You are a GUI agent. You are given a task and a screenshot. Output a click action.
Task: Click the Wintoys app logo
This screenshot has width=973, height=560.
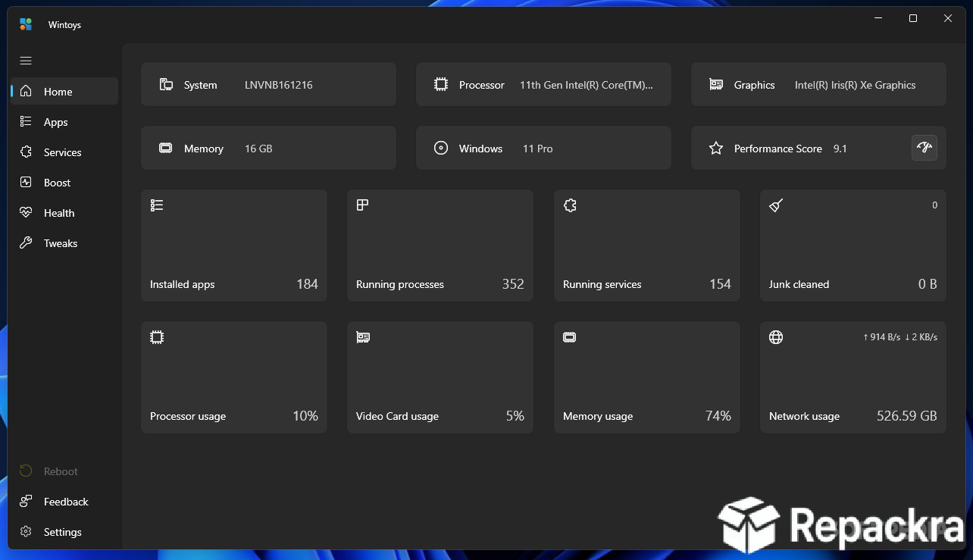click(x=26, y=24)
